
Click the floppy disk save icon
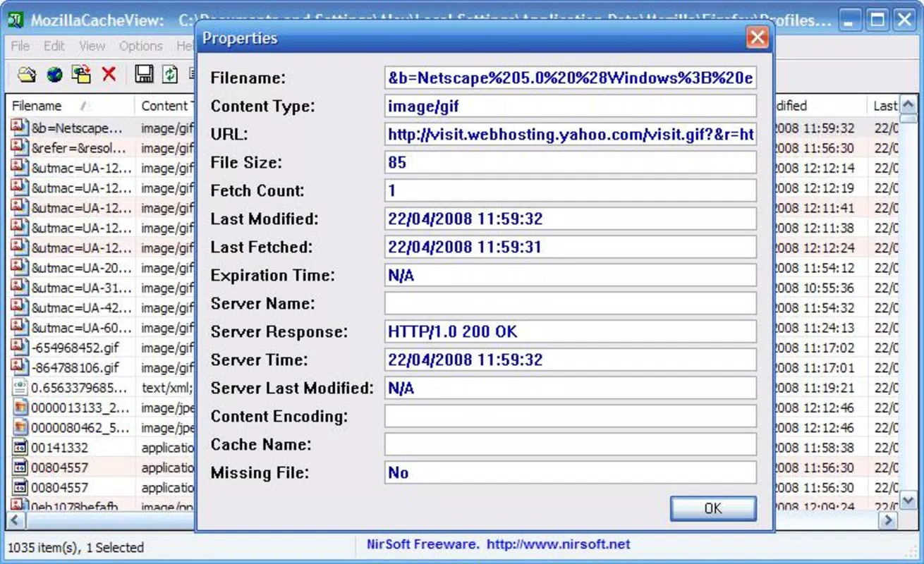point(144,74)
